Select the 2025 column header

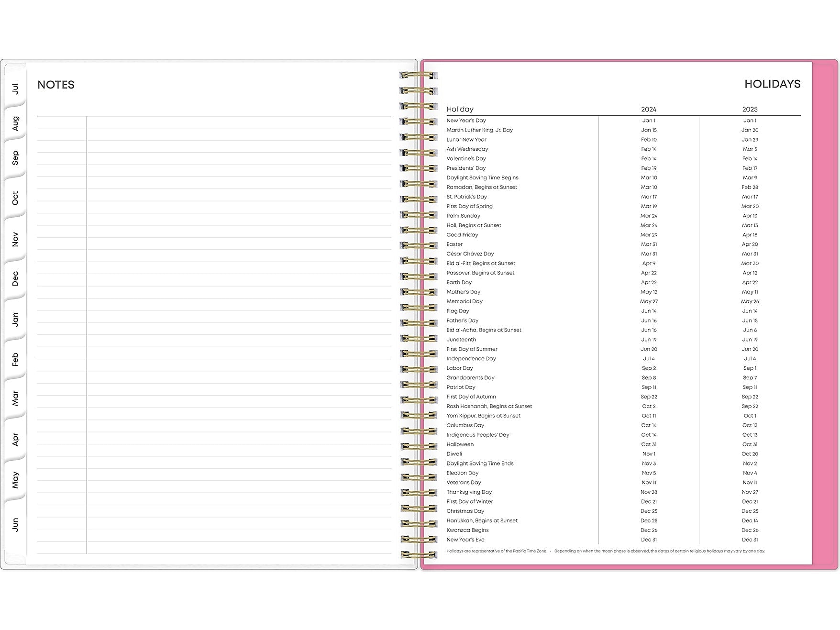750,109
